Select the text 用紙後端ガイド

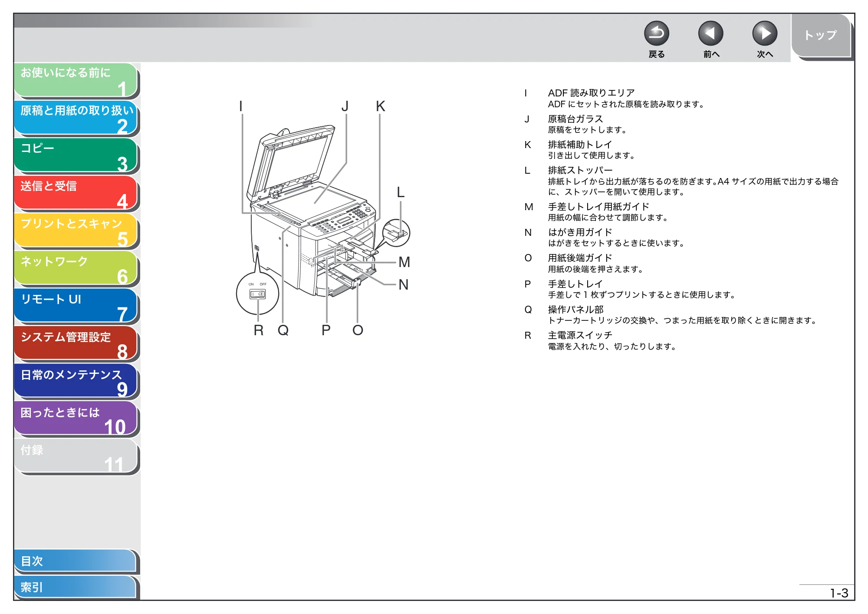580,258
